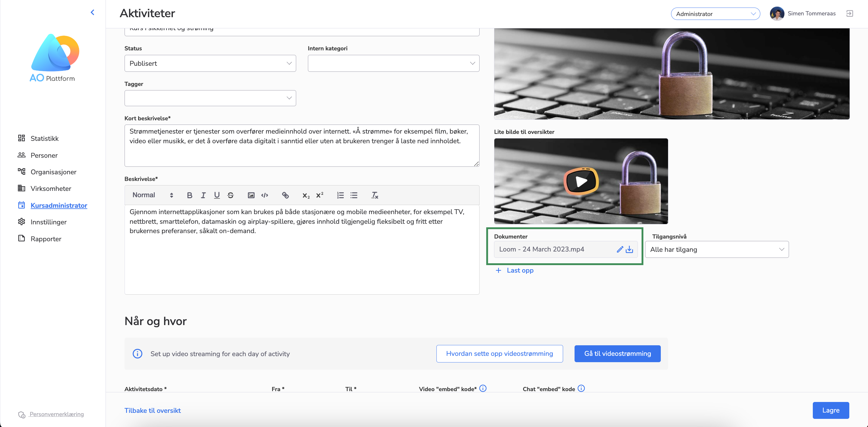Image resolution: width=868 pixels, height=427 pixels.
Task: Click info icon next to Video embed kode
Action: tap(483, 388)
